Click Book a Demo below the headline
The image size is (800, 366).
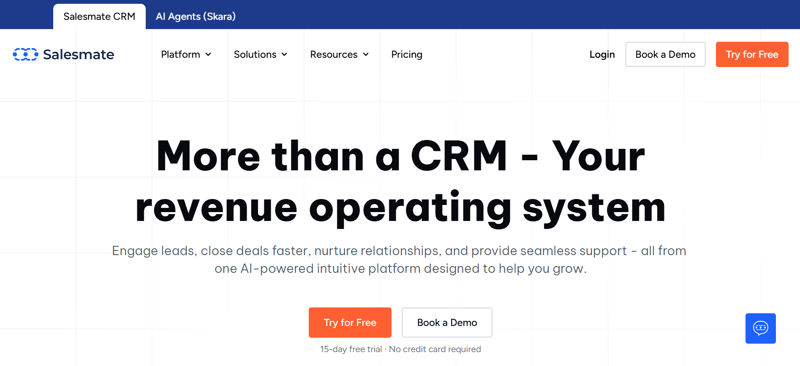pyautogui.click(x=447, y=323)
